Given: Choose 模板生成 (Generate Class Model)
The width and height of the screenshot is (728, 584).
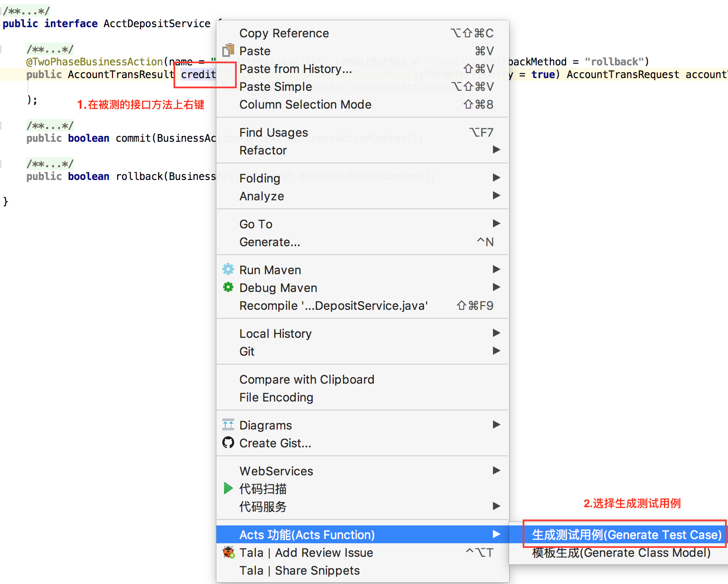Looking at the screenshot, I should point(621,553).
